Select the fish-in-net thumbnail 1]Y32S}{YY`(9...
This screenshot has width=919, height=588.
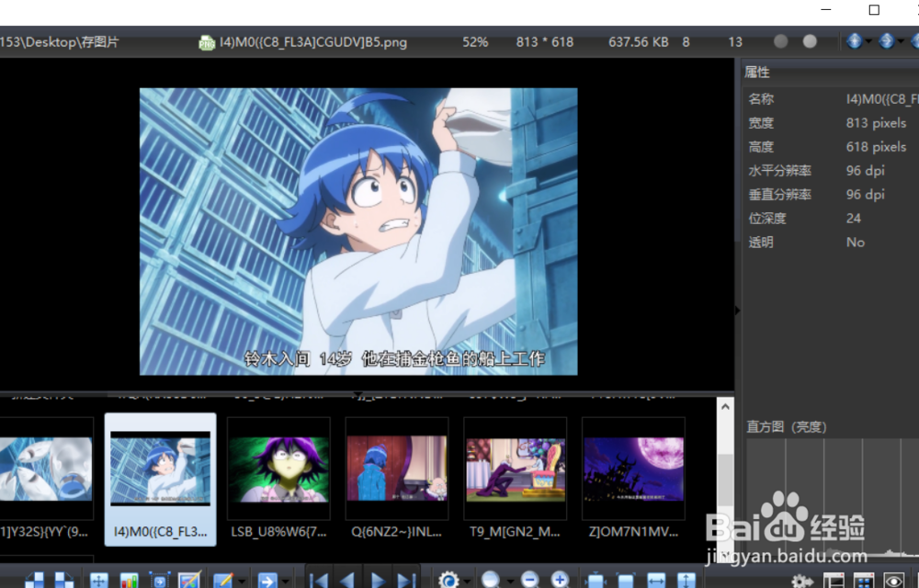[x=46, y=479]
